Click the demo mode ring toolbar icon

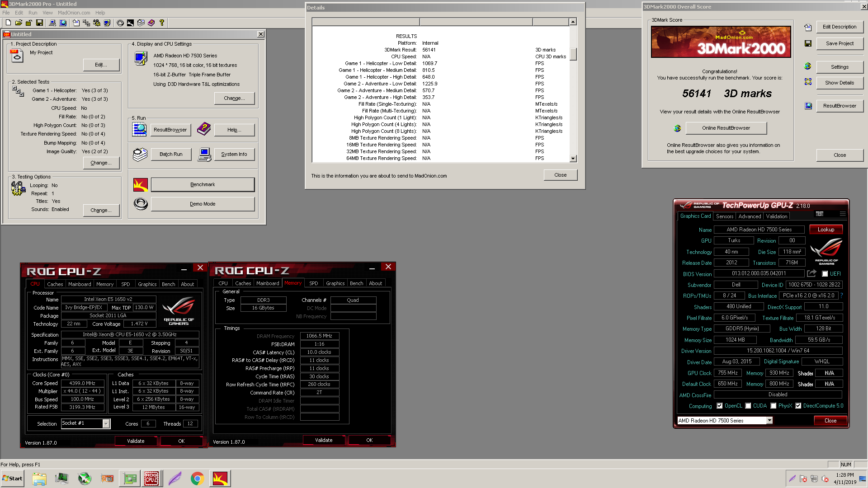pyautogui.click(x=120, y=23)
